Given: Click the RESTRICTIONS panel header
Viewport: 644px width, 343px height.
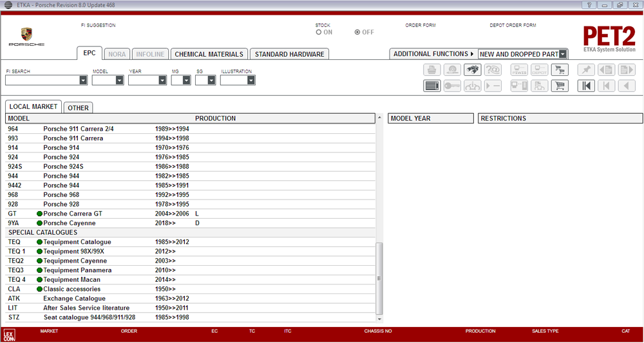Looking at the screenshot, I should [560, 118].
